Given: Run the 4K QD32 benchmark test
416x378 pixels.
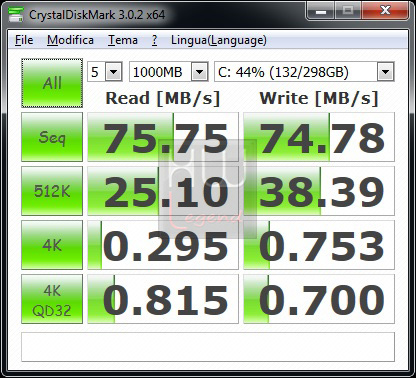Looking at the screenshot, I should click(52, 299).
